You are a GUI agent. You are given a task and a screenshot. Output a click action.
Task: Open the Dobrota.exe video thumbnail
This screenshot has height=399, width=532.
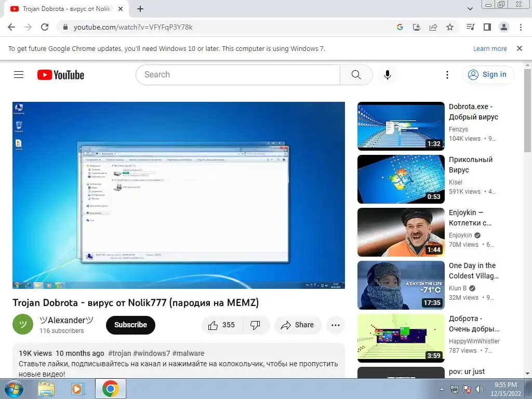[x=401, y=126]
